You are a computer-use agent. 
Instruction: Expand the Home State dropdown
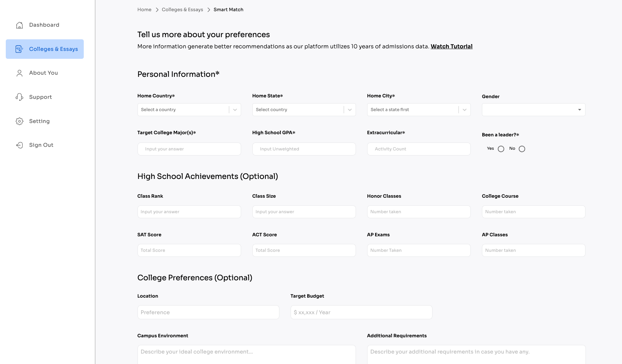tap(304, 110)
